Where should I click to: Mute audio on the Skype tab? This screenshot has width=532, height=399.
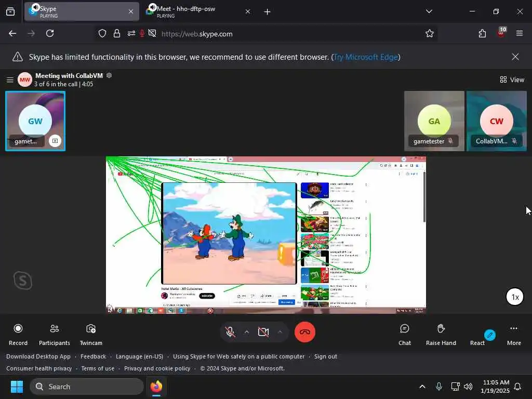36,7
